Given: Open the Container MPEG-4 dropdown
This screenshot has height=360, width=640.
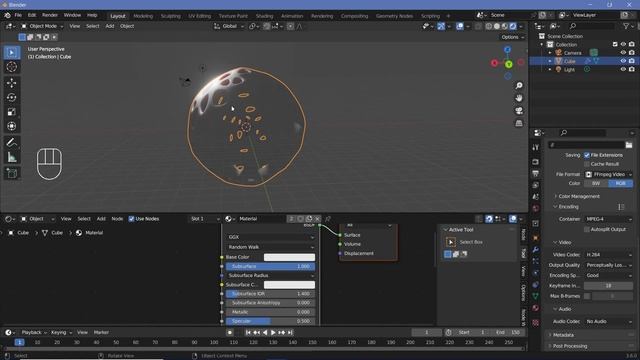Looking at the screenshot, I should coord(609,219).
